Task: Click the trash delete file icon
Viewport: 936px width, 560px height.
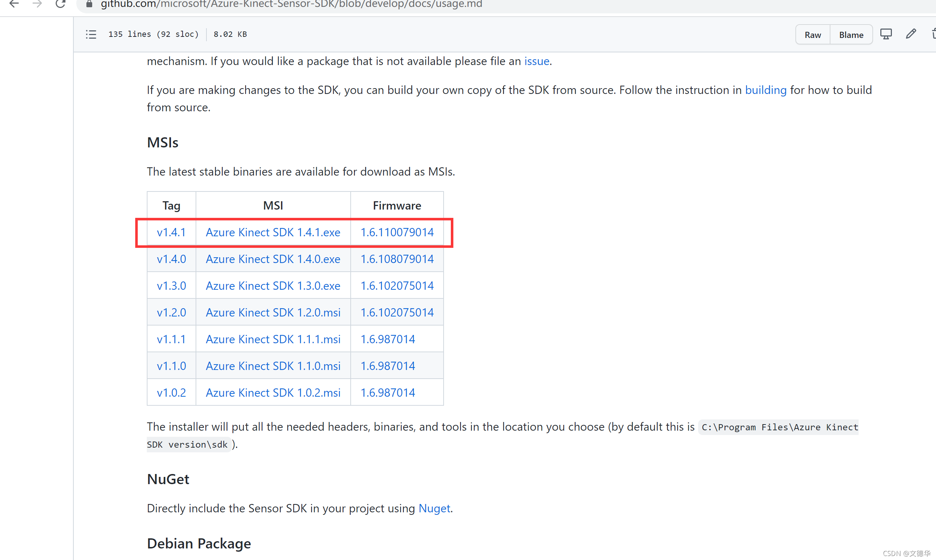Action: [x=933, y=34]
